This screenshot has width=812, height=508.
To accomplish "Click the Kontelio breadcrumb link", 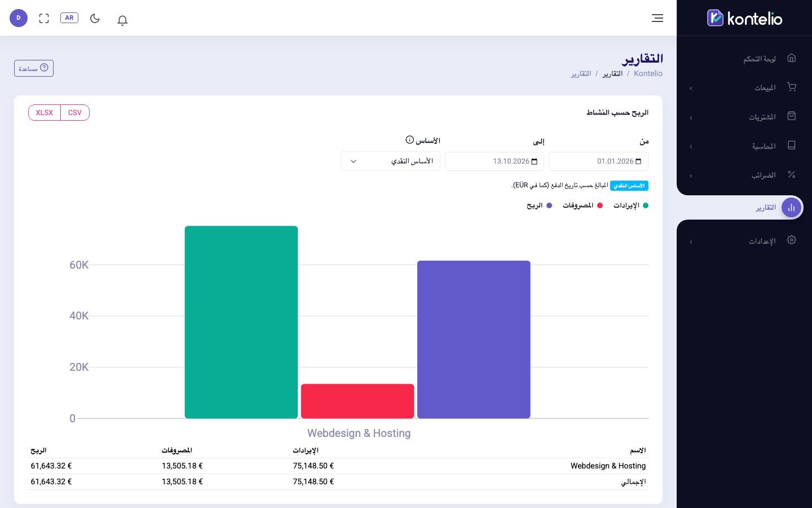I will 648,73.
